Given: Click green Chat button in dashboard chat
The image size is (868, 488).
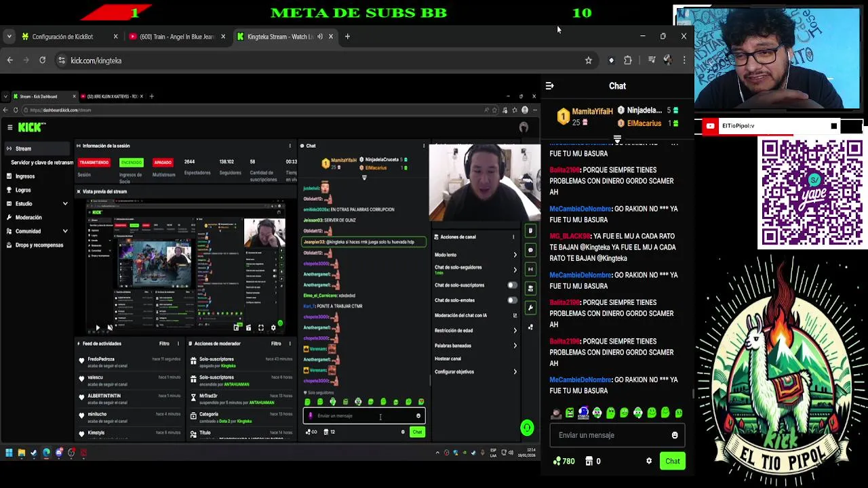Looking at the screenshot, I should (417, 432).
